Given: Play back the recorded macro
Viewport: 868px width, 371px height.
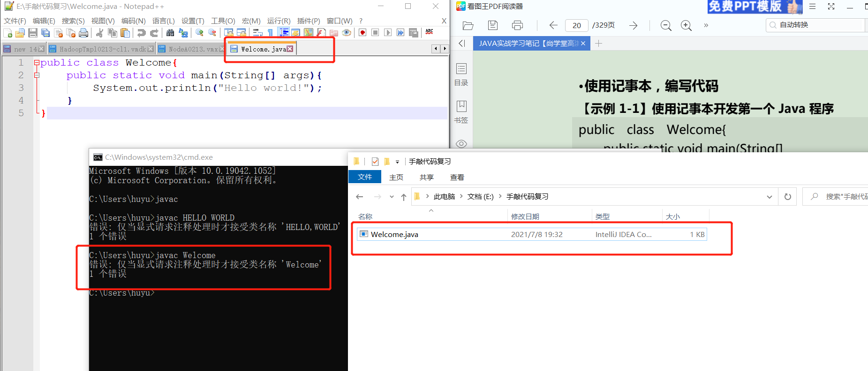Looking at the screenshot, I should pyautogui.click(x=388, y=32).
